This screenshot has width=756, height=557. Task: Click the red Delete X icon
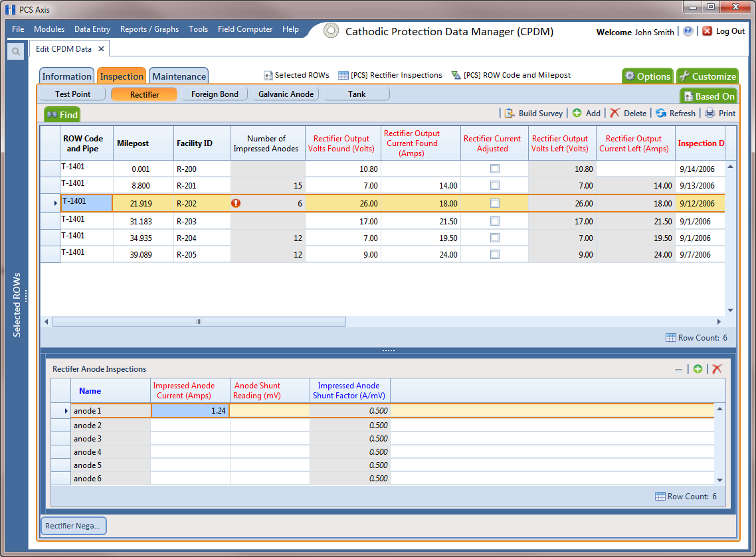click(x=614, y=113)
